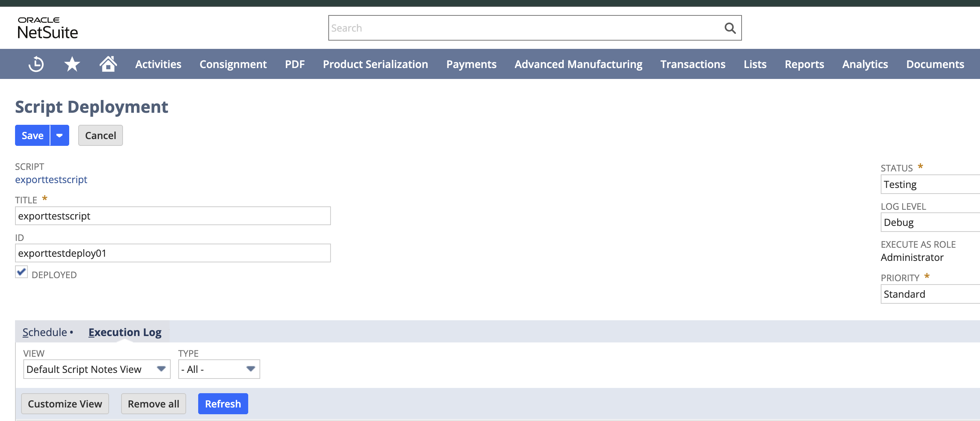Click the Administrator role text
This screenshot has height=421, width=980.
coord(912,257)
